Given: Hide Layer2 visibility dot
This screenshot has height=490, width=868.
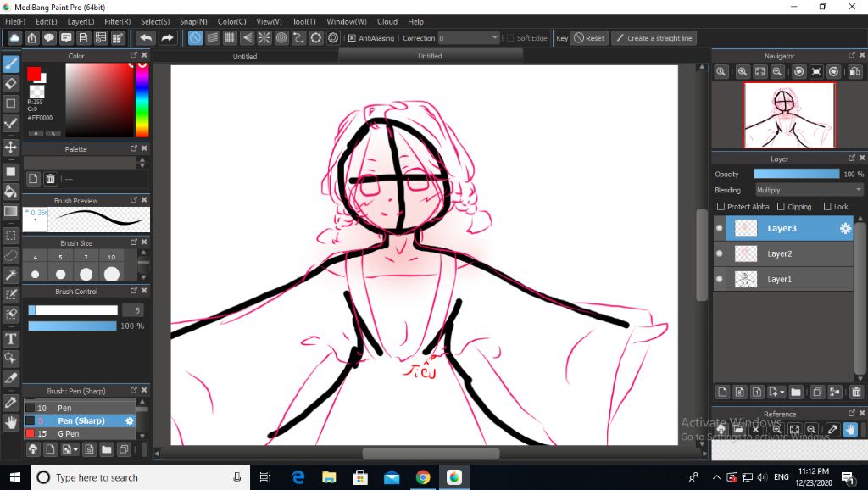Looking at the screenshot, I should click(720, 253).
